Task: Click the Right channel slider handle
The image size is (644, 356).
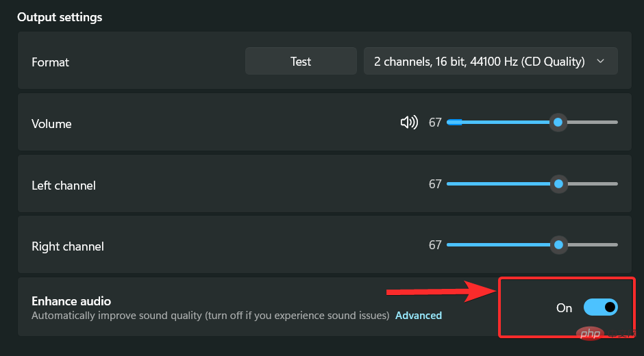Action: 558,245
